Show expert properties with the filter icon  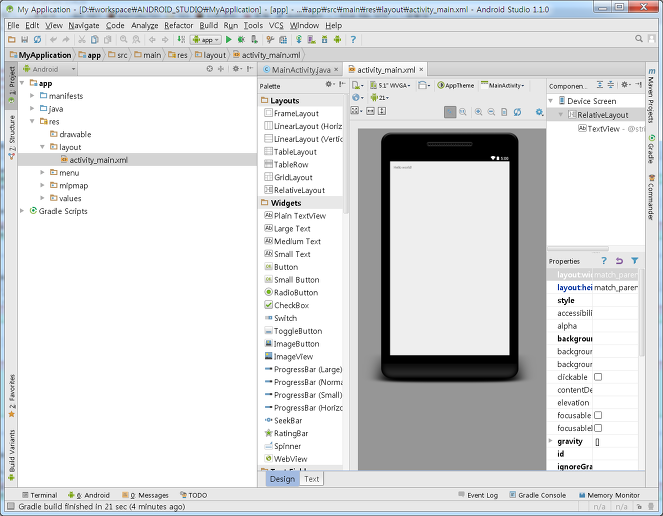point(635,261)
